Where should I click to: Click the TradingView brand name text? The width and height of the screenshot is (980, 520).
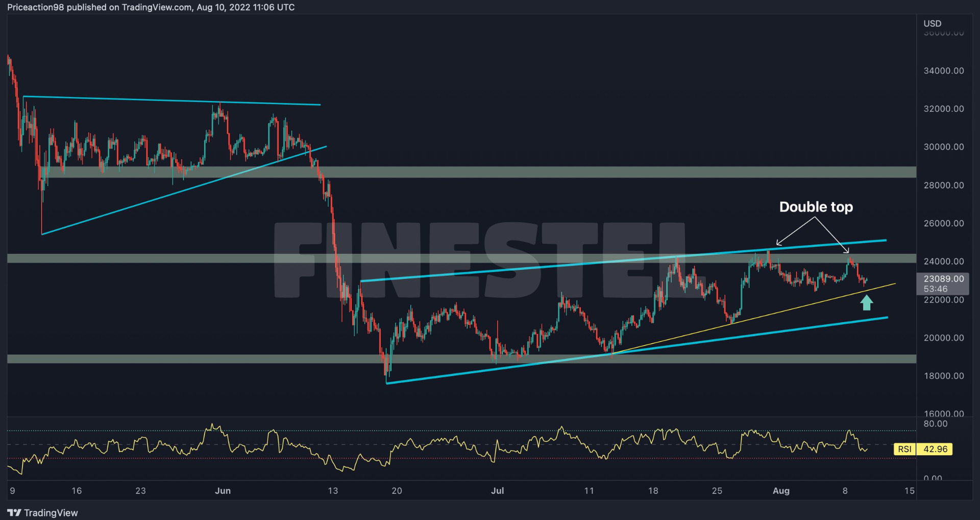pyautogui.click(x=51, y=513)
